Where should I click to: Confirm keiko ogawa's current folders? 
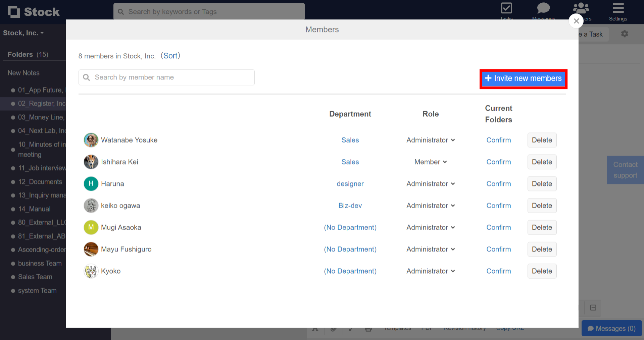click(498, 205)
